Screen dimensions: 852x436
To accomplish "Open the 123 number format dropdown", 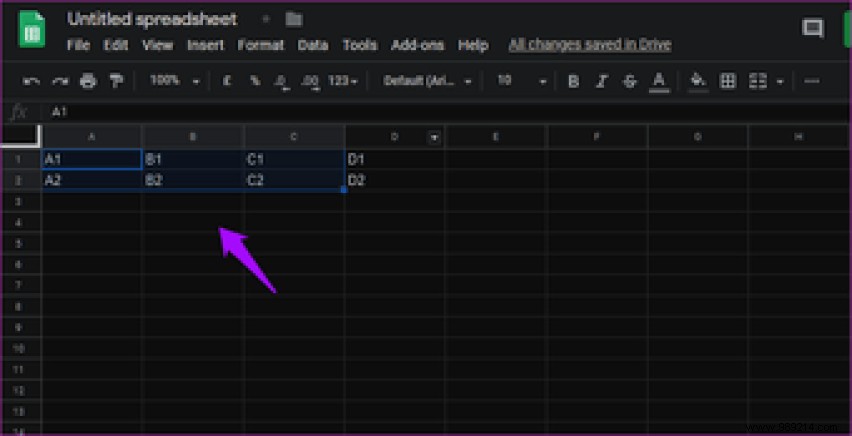I will (x=342, y=82).
